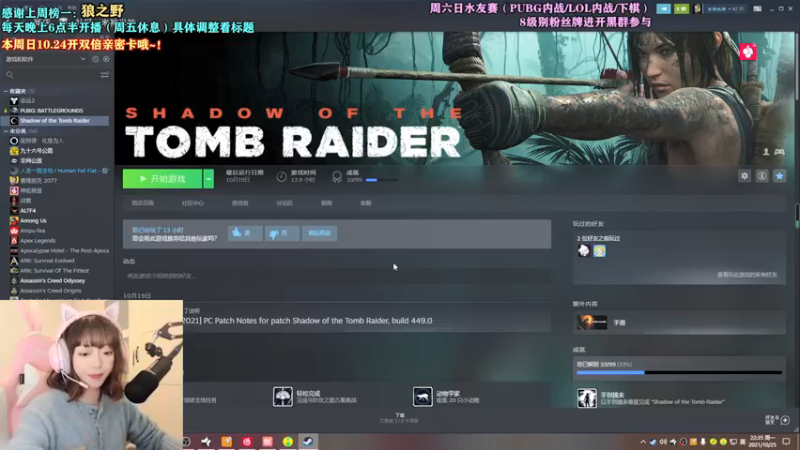
Task: Click the first friend avatar who played
Action: coord(584,251)
